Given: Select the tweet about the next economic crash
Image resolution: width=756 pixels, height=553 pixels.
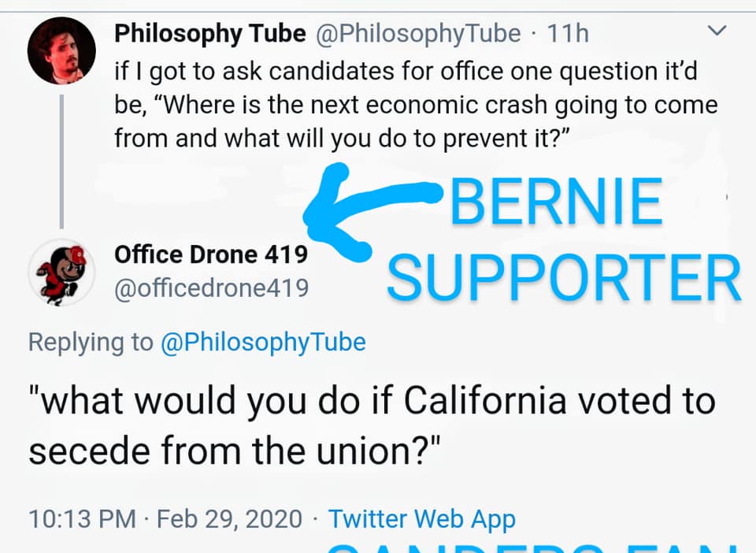Looking at the screenshot, I should pos(416,105).
